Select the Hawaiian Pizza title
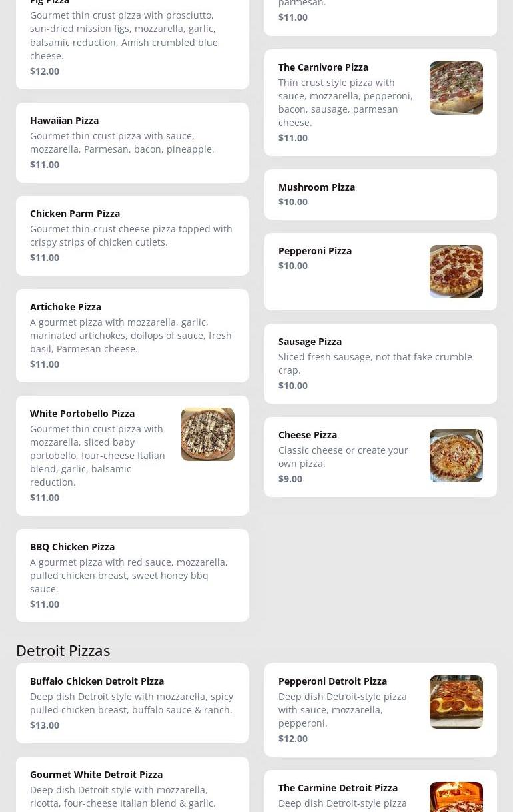 [64, 121]
